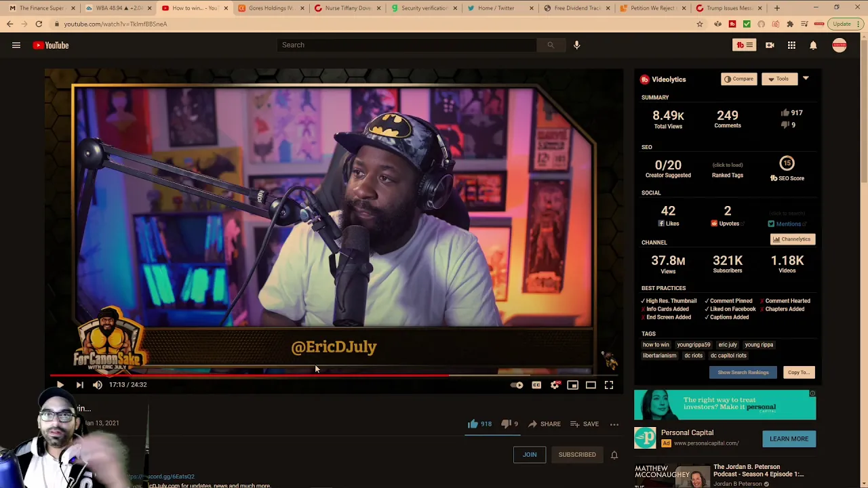Open Personal Capital ad banner
The width and height of the screenshot is (868, 488).
pos(725,405)
